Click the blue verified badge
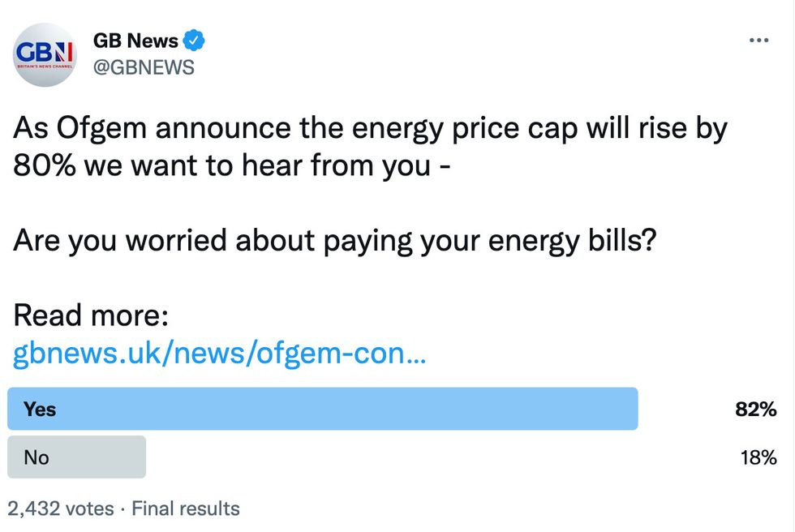The image size is (795, 532). click(x=193, y=41)
